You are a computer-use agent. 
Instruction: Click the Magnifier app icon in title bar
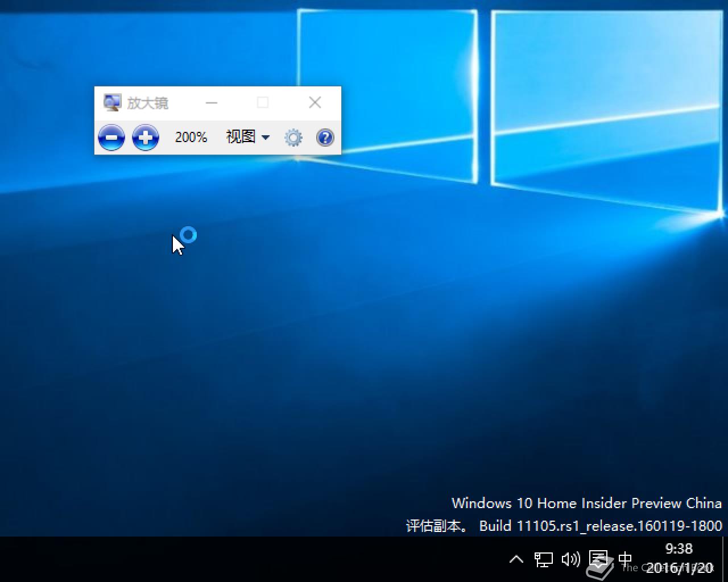coord(112,103)
